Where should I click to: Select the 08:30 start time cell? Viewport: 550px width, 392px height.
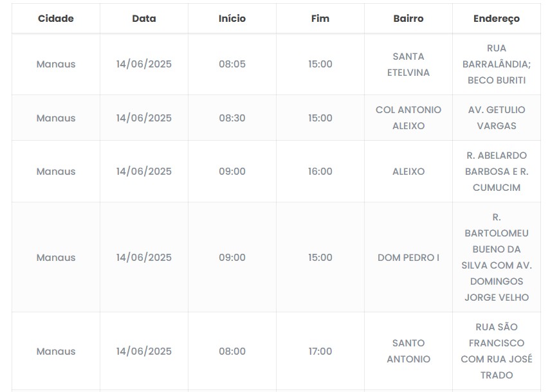point(232,118)
